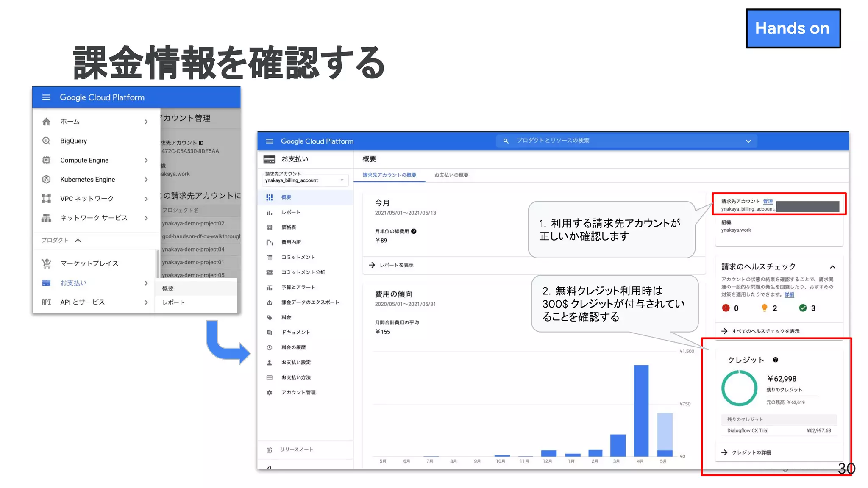The height and width of the screenshot is (488, 868).
Task: Open the hamburger menu in left Google Cloud Platform panel
Action: pyautogui.click(x=46, y=97)
